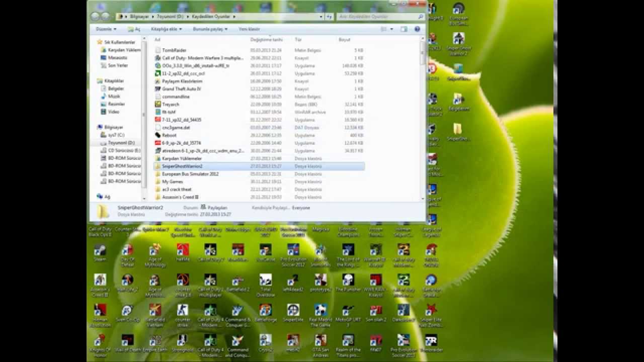Select Belgeler library in navigation pane
This screenshot has height=362, width=644.
pyautogui.click(x=116, y=88)
